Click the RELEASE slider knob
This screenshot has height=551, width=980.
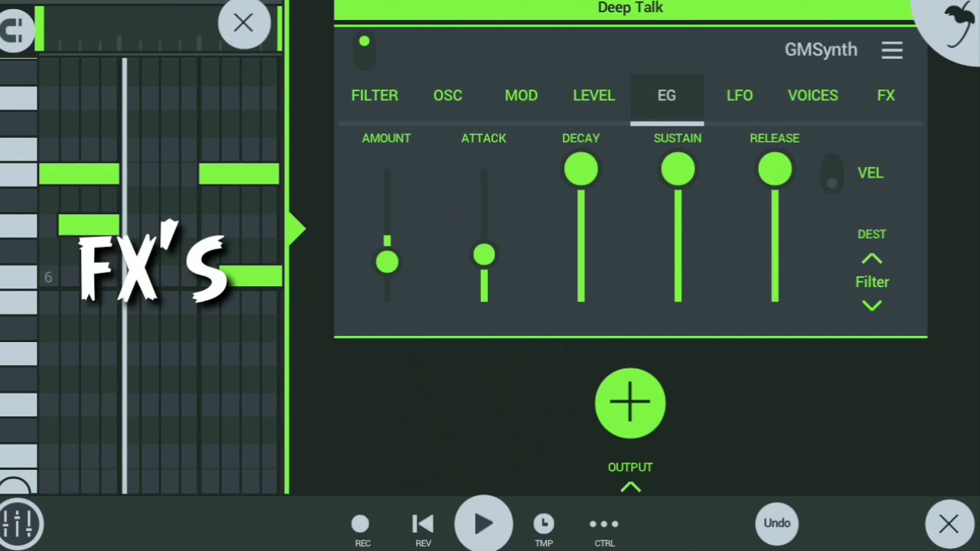tap(775, 169)
